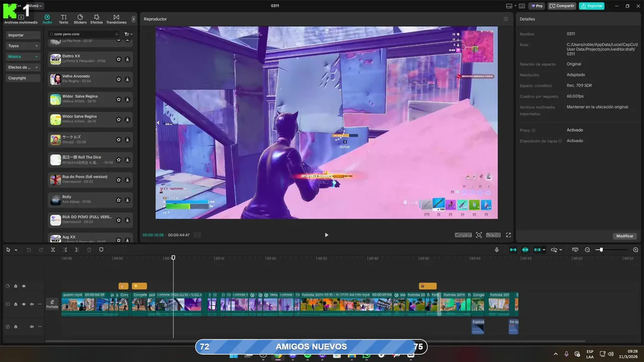The height and width of the screenshot is (362, 644).
Task: Open the Completa quality option
Action: [x=463, y=235]
